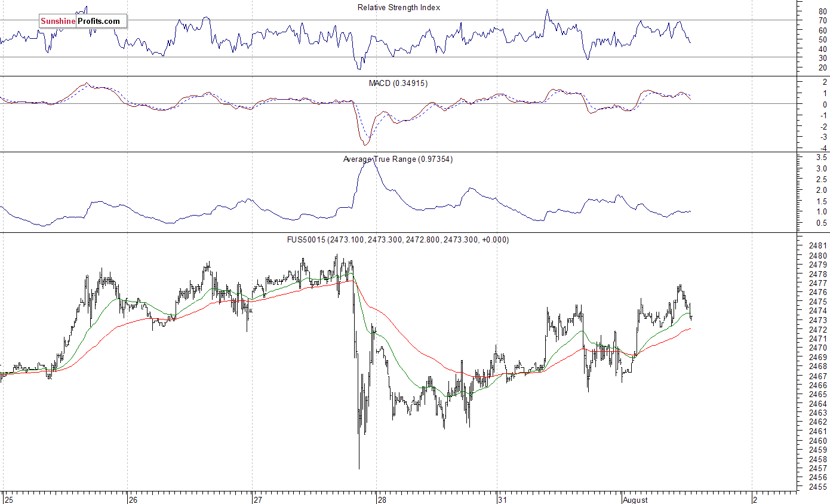Click the August label on time axis
The height and width of the screenshot is (504, 830).
(x=635, y=499)
